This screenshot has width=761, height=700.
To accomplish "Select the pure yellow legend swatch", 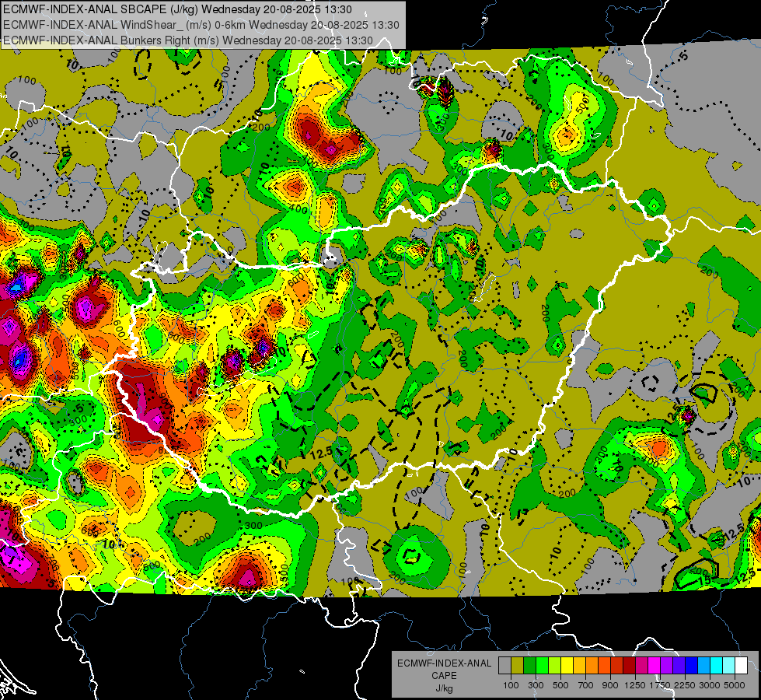I will click(x=567, y=665).
